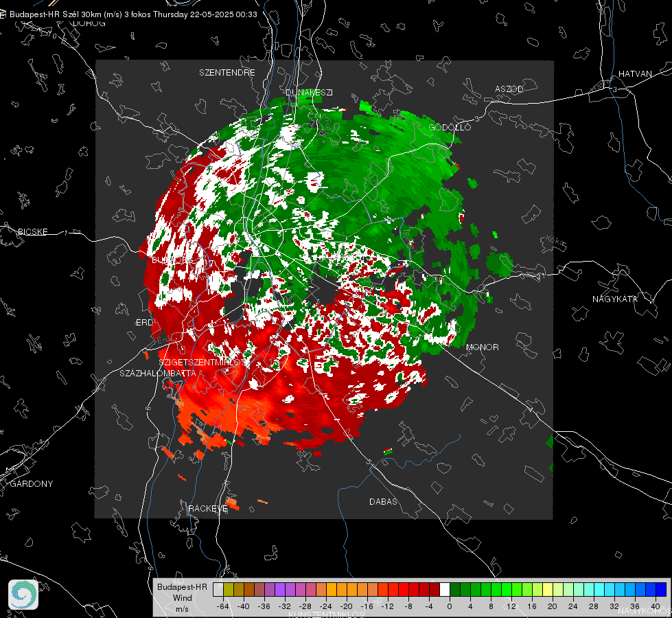
Task: Click the 24 legend value
Action: [x=573, y=606]
